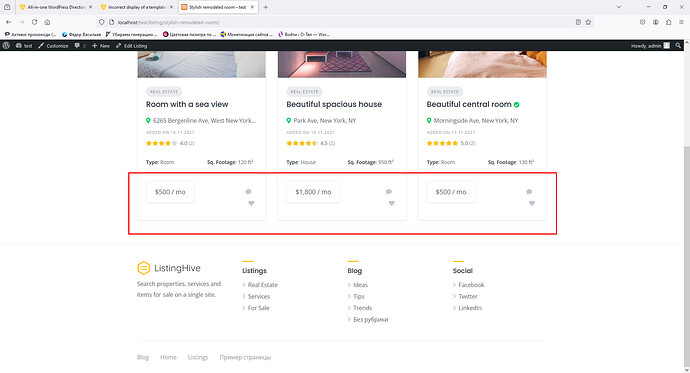Favorite the Beautiful central room heart icon

pos(532,203)
